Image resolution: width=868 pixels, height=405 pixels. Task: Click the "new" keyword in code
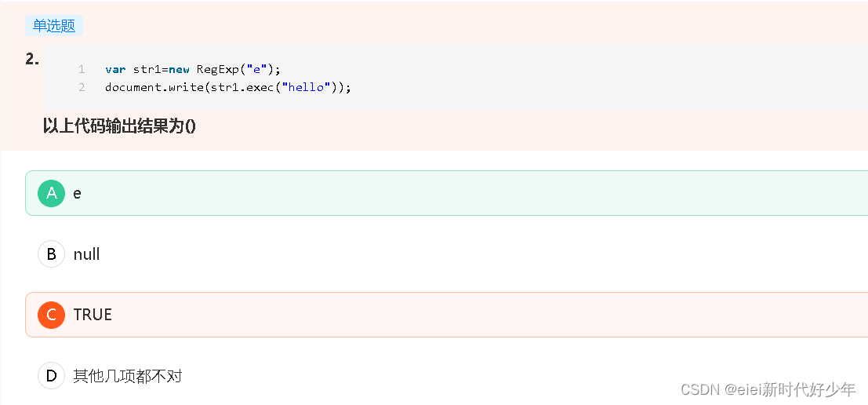click(179, 69)
